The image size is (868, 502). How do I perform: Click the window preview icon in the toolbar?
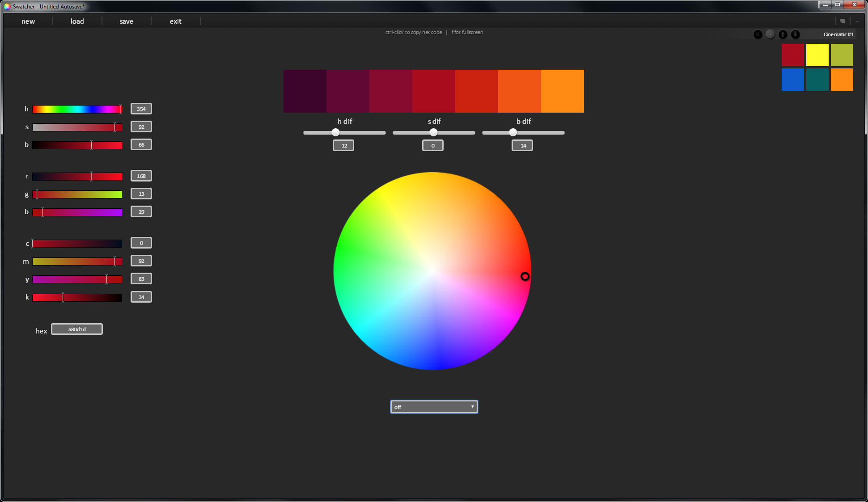click(x=843, y=21)
